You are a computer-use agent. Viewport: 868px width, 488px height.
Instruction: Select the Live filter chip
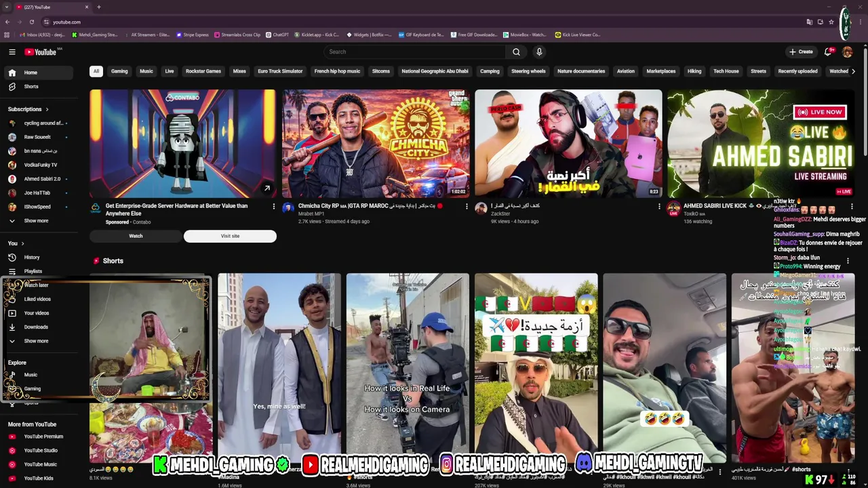click(170, 71)
